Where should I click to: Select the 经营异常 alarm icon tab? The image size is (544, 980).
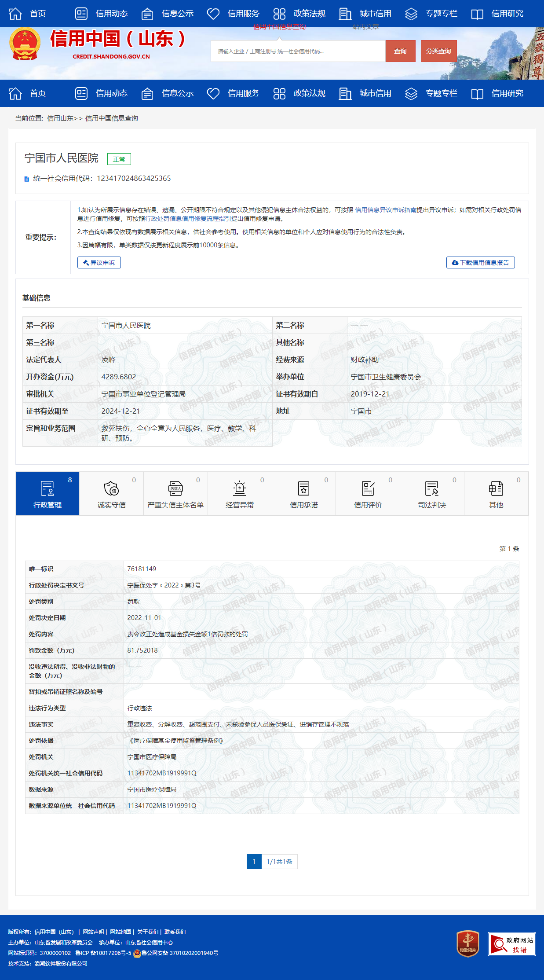point(240,494)
